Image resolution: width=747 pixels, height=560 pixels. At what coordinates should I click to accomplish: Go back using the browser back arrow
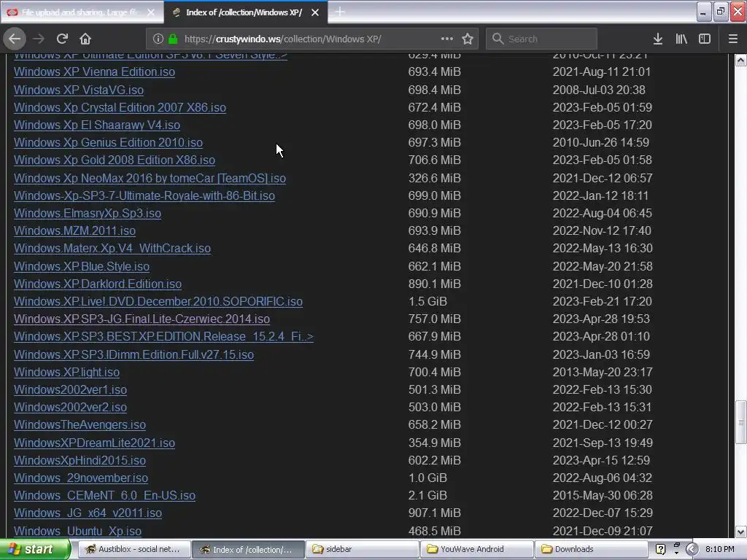tap(15, 39)
